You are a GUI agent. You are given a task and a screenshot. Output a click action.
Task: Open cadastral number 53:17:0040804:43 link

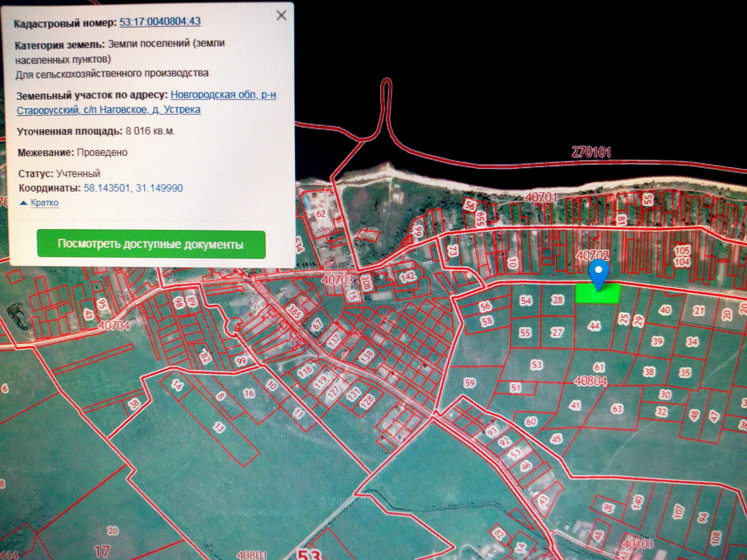point(160,22)
